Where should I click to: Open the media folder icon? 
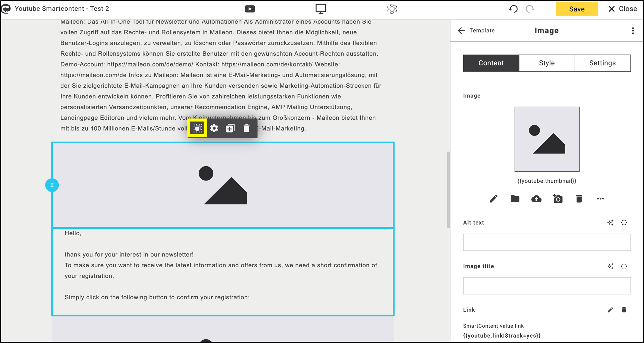coord(515,199)
